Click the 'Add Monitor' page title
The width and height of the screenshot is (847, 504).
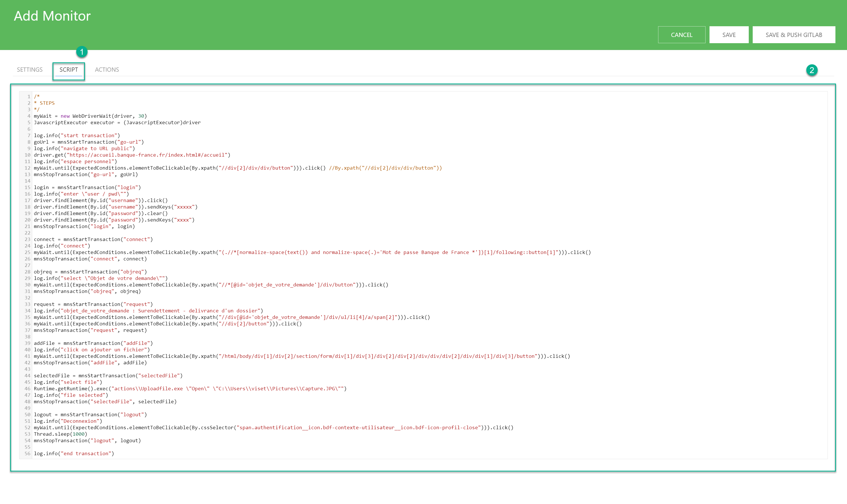click(52, 16)
